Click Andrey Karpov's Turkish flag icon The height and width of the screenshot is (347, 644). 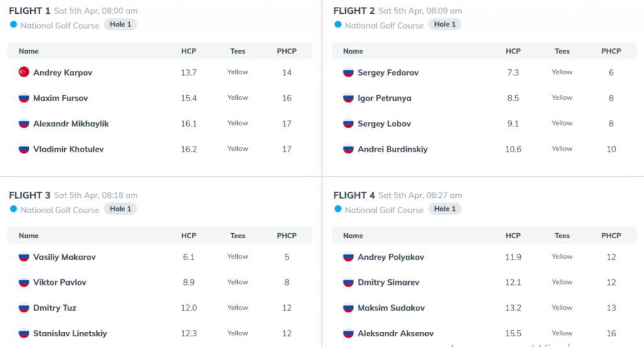[24, 72]
